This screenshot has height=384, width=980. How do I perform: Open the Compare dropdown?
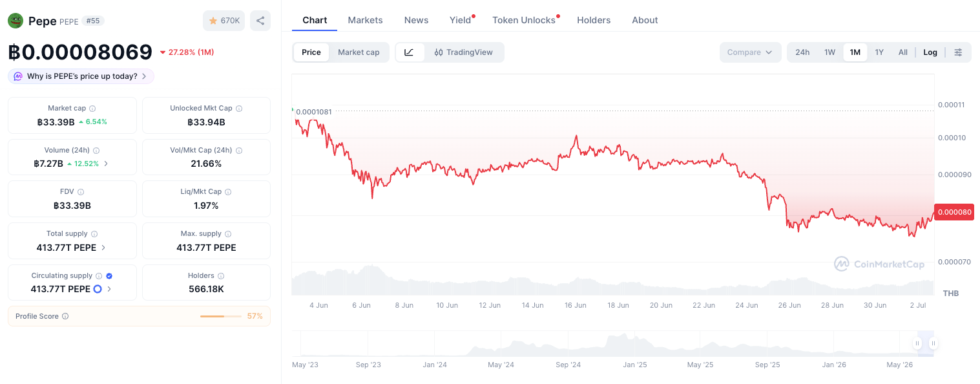pos(750,52)
